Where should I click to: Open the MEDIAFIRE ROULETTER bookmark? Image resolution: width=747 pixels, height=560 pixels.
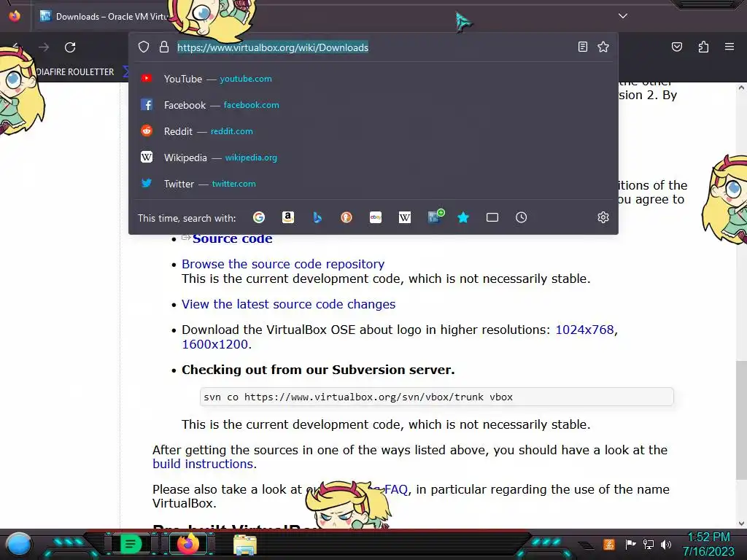(x=75, y=72)
